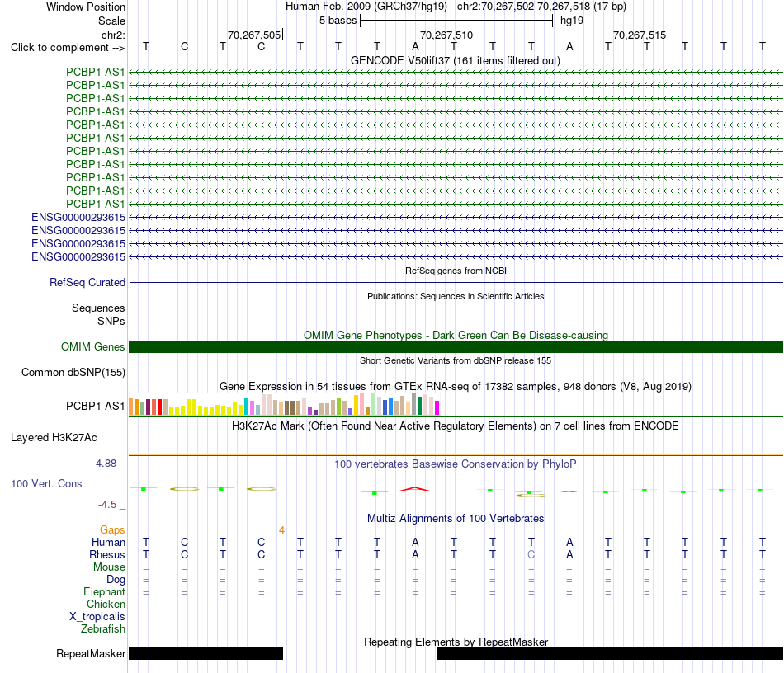The image size is (784, 673).
Task: Click the PCBP1-AS1 label beside the GTEx chart
Action: [95, 407]
